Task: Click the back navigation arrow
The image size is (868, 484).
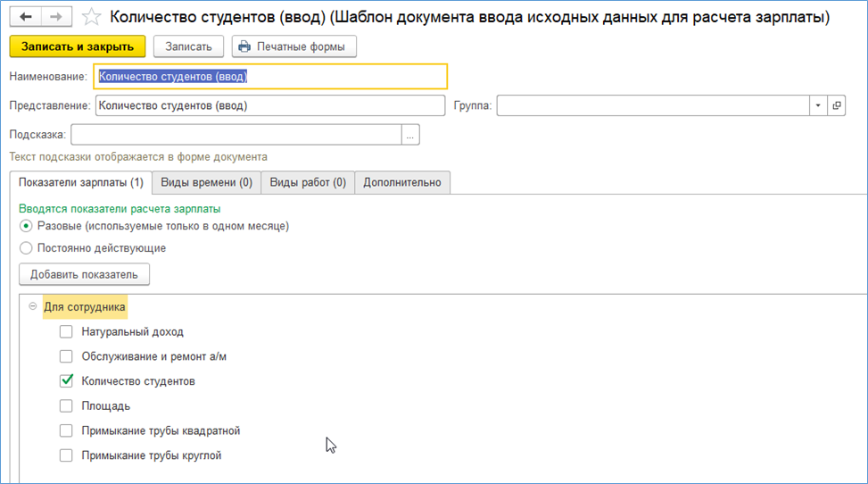Action: [25, 17]
